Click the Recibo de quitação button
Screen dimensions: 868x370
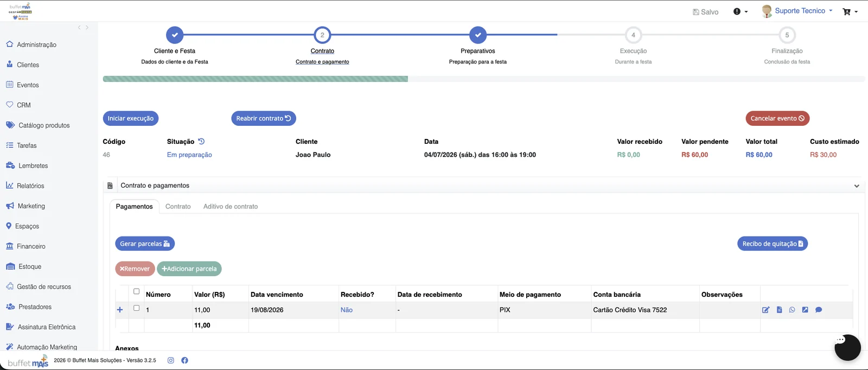773,244
